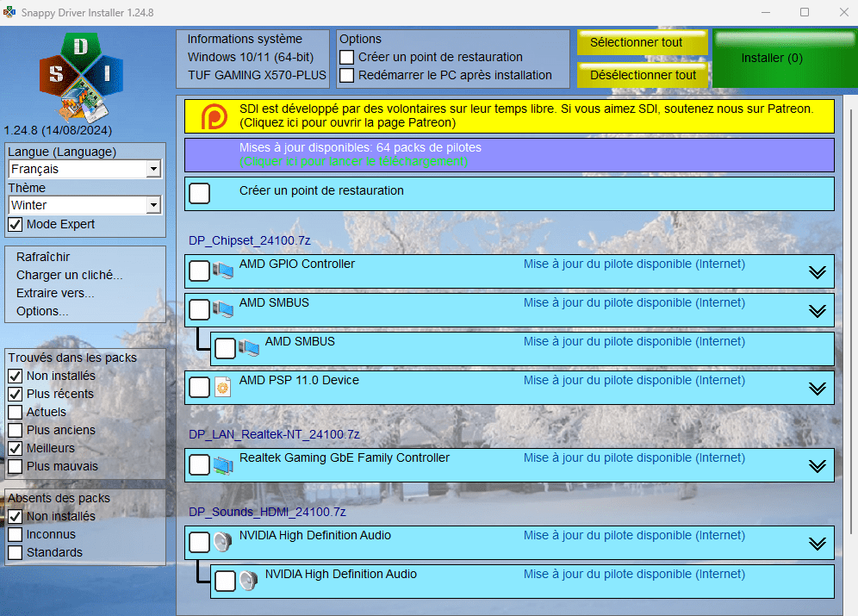Click the AMD PSP 11.0 Device icon
This screenshot has height=616, width=858.
tap(223, 388)
